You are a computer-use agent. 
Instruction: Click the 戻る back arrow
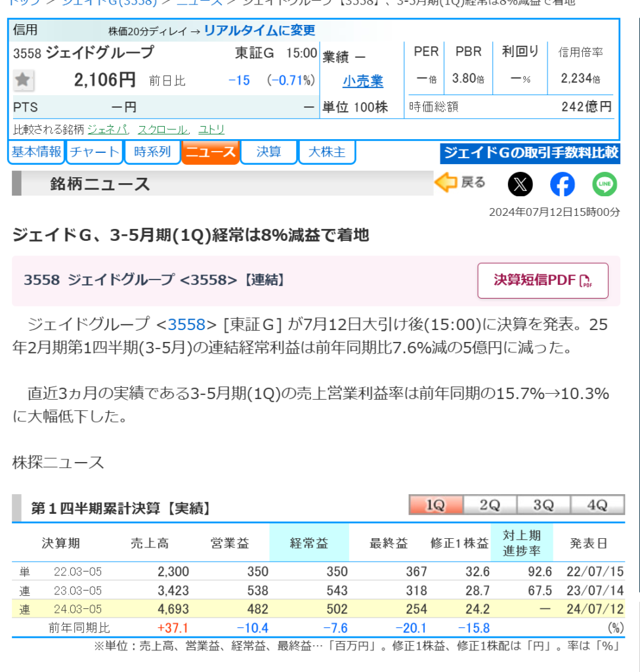coord(460,182)
